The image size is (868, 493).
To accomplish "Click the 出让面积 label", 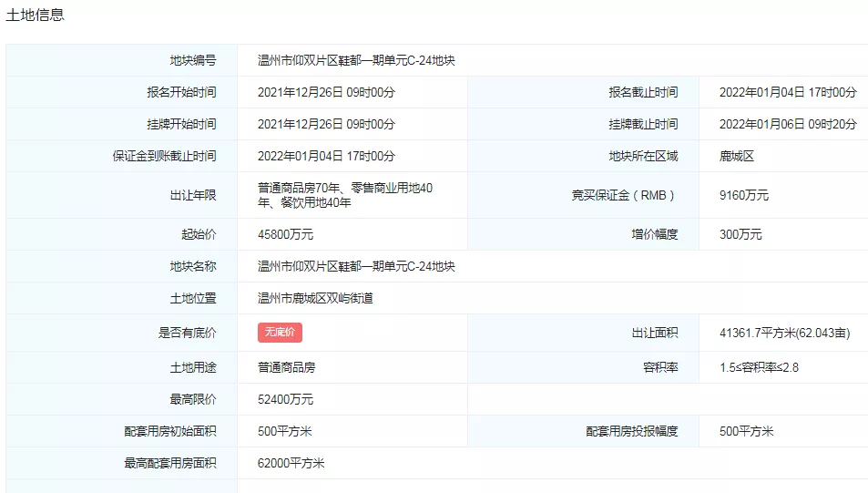I will tap(655, 333).
